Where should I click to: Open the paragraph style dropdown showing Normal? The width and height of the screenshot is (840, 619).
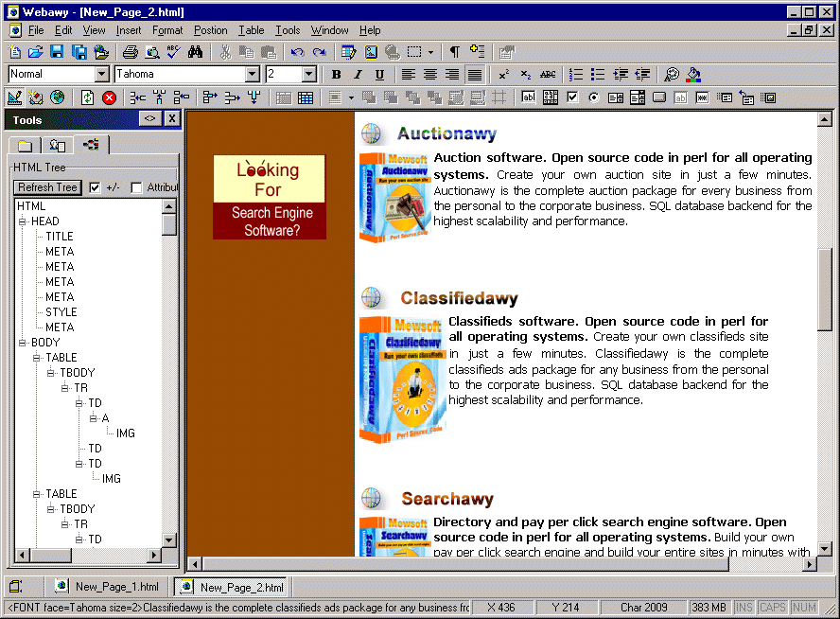(x=102, y=75)
